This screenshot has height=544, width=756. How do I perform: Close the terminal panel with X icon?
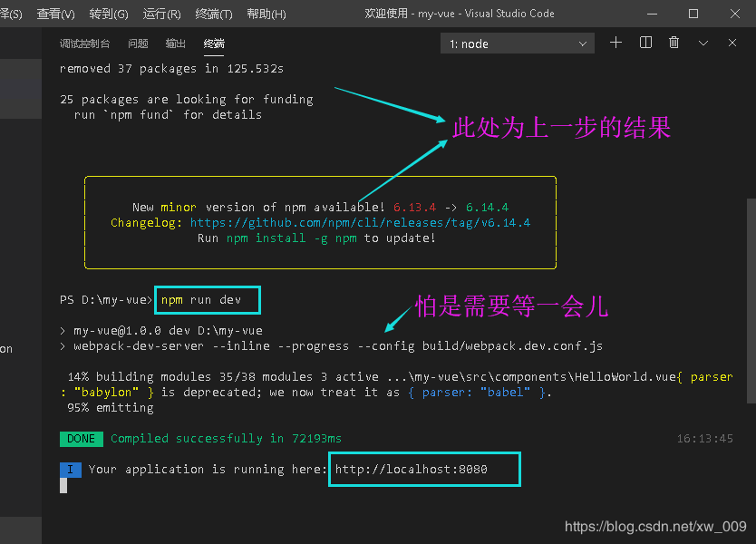(x=732, y=43)
